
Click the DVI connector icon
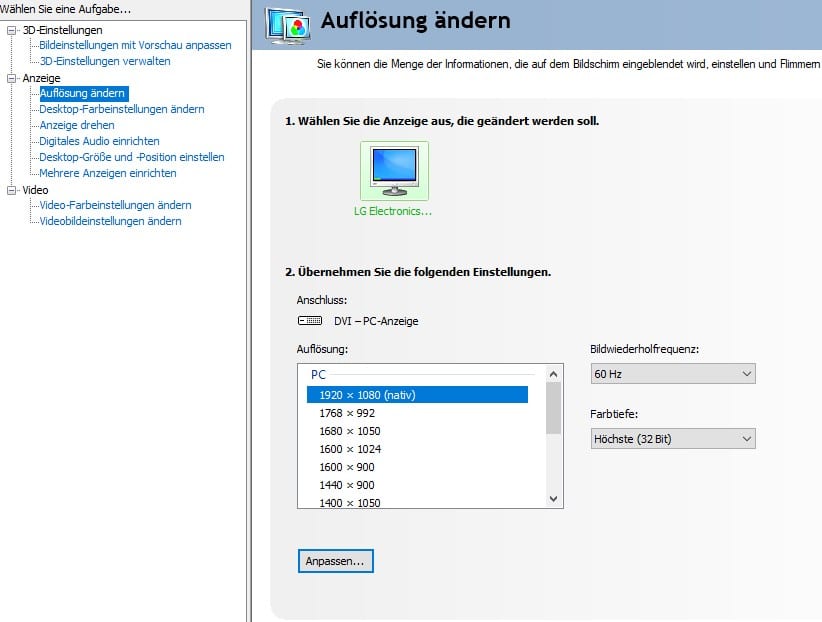click(310, 321)
